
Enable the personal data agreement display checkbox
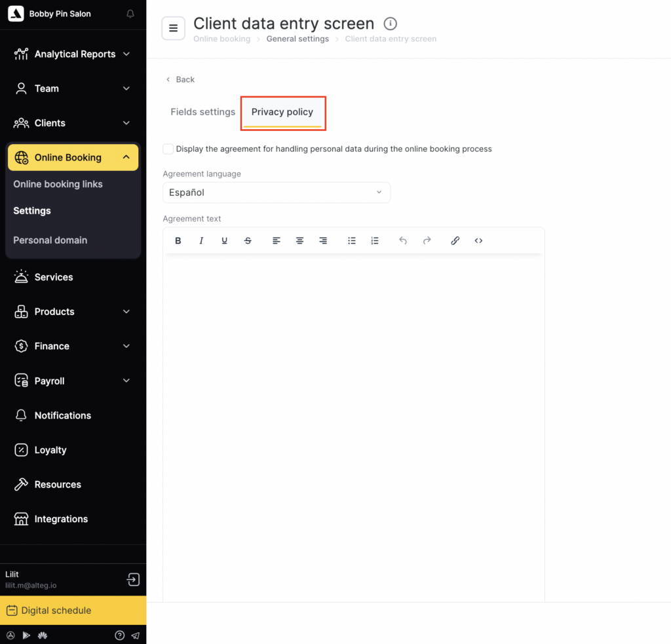click(168, 149)
